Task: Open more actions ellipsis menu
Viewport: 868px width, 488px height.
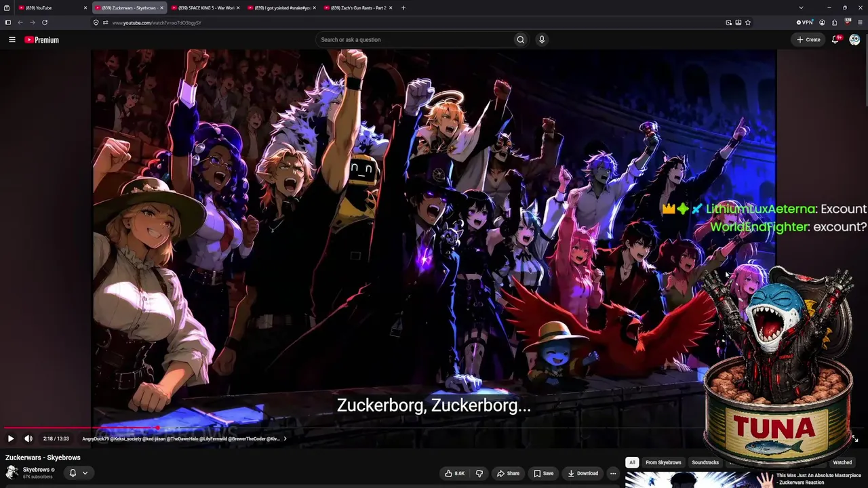Action: (x=613, y=473)
